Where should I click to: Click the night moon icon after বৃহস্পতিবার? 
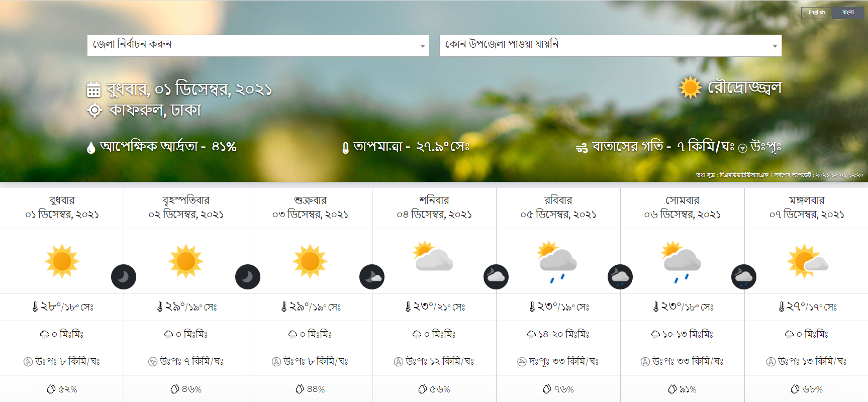pos(248,277)
